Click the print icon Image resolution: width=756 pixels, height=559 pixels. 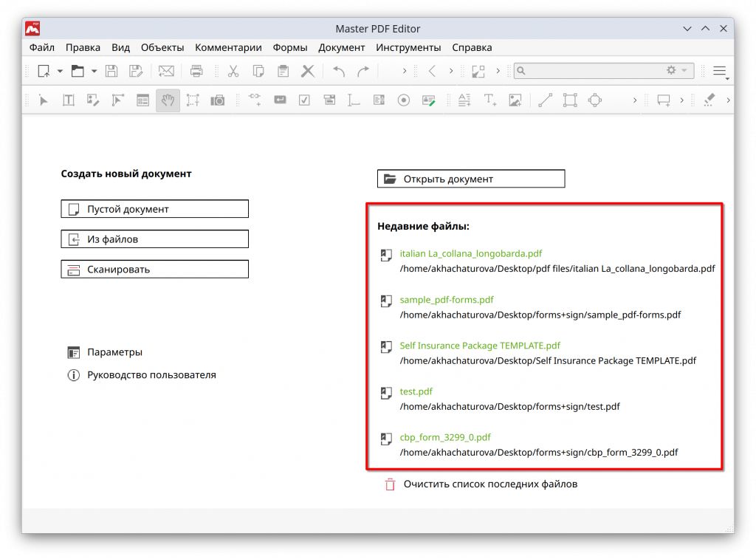point(196,71)
